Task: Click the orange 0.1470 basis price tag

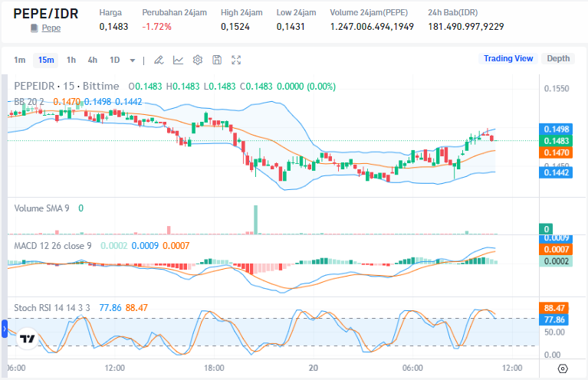Action: click(556, 152)
